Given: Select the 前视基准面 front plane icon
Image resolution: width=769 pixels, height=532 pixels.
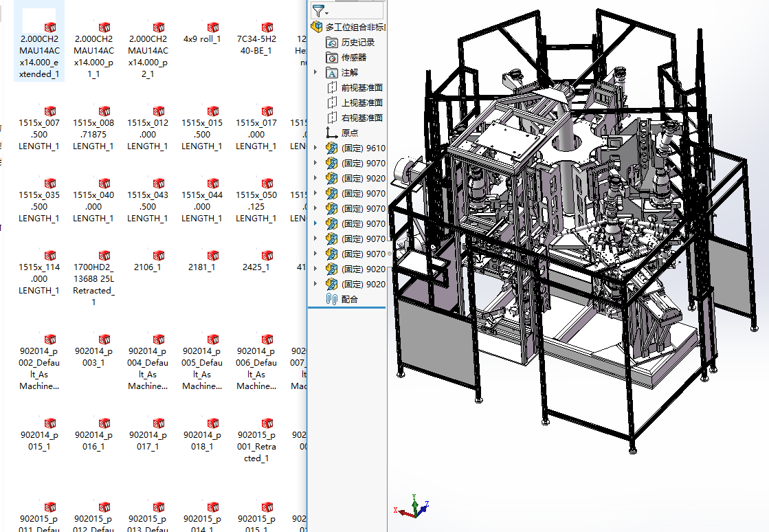Looking at the screenshot, I should pyautogui.click(x=332, y=88).
